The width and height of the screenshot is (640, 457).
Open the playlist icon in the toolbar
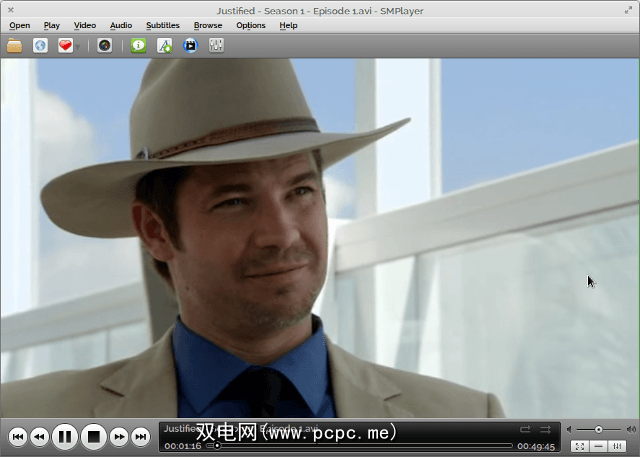point(190,45)
